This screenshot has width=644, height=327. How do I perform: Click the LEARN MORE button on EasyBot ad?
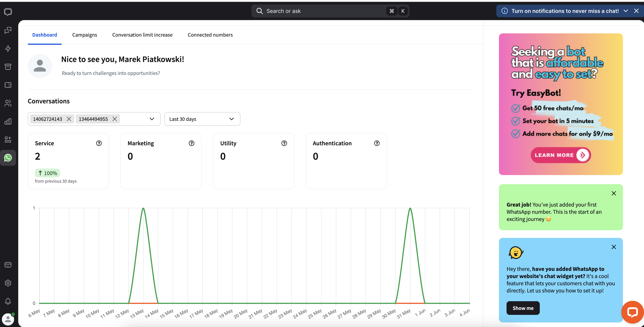coord(561,155)
